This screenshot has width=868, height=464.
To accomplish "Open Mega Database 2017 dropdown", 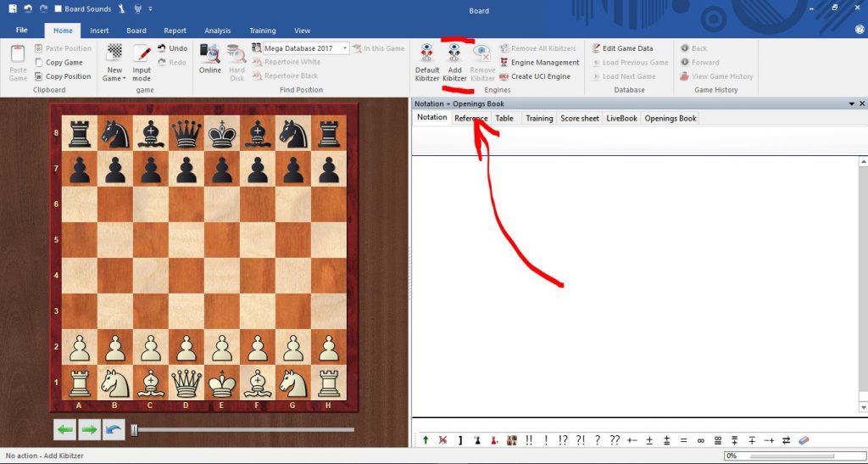I will pyautogui.click(x=345, y=48).
